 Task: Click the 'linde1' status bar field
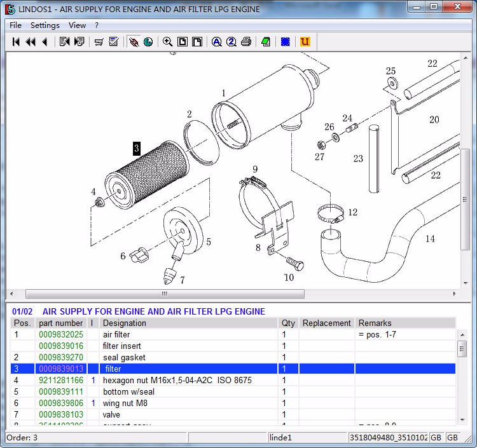[307, 438]
